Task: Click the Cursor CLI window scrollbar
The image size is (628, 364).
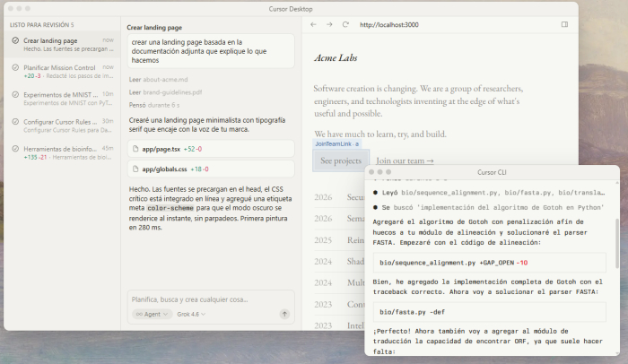Action: pos(617,244)
